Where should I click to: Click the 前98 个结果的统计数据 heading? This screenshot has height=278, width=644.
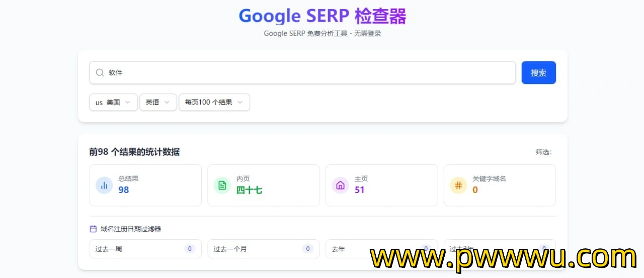tap(134, 152)
